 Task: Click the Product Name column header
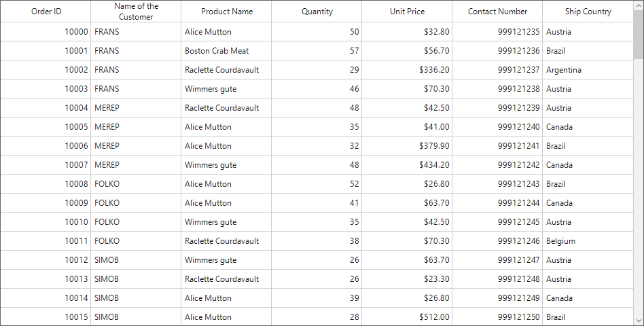pos(226,12)
